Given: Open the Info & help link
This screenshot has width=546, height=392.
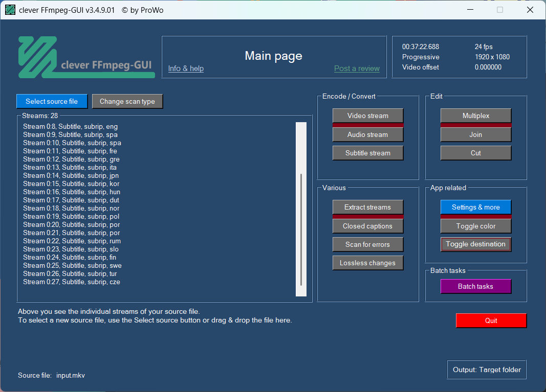Looking at the screenshot, I should point(186,68).
